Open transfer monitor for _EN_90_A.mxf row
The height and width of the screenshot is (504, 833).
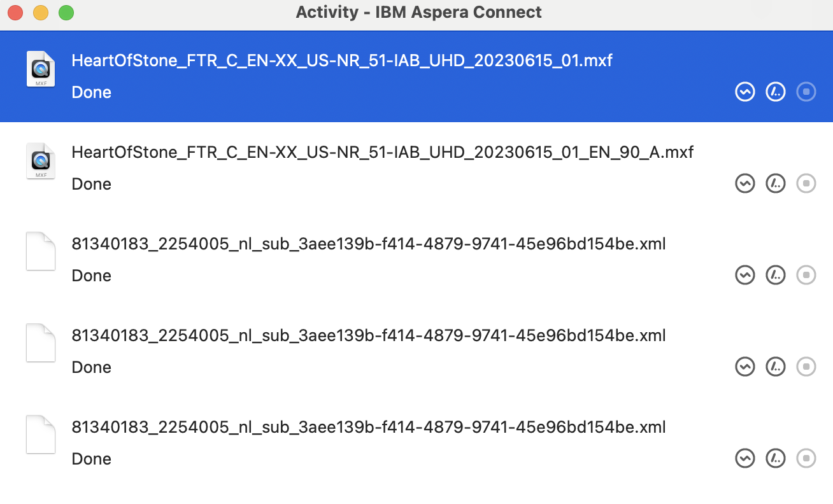pos(744,184)
